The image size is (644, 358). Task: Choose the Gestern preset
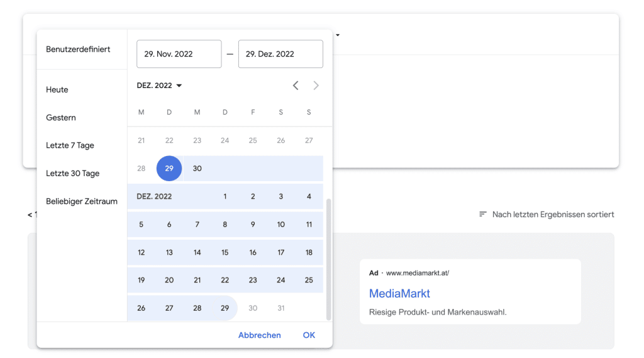tap(61, 118)
